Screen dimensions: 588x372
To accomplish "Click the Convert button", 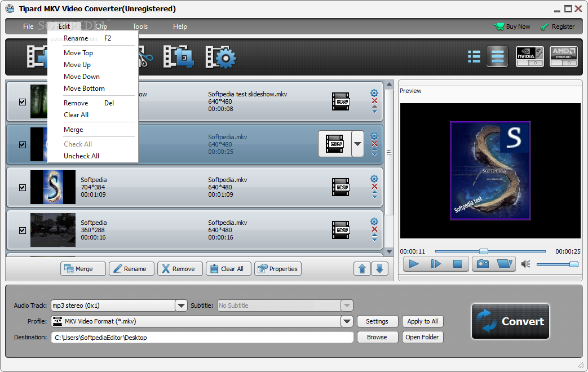I will 510,321.
